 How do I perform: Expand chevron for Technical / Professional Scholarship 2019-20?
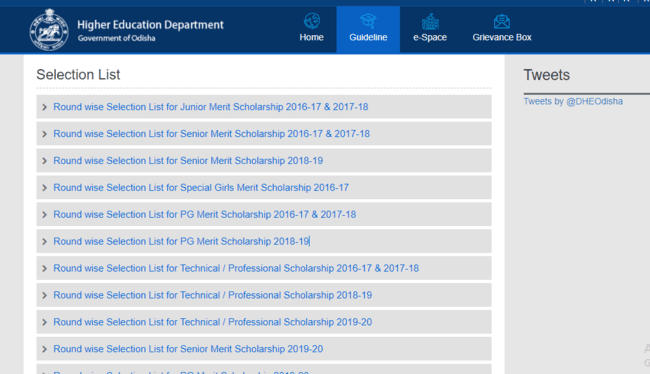point(44,323)
